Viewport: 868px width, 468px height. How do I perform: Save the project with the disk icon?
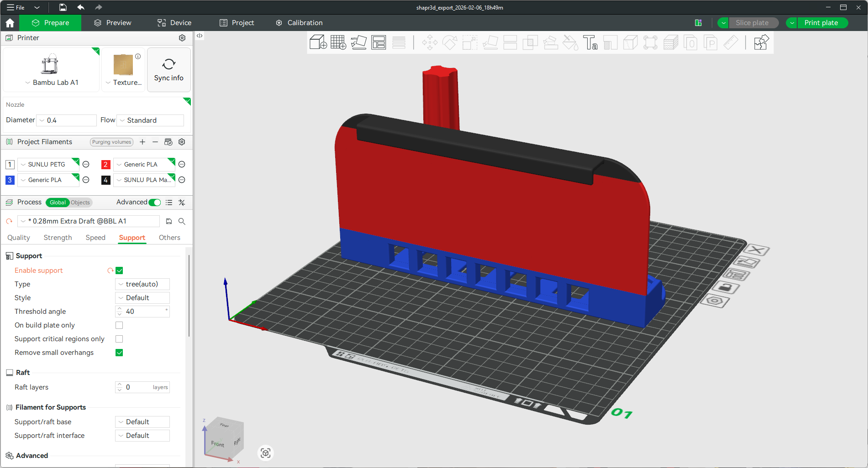63,7
